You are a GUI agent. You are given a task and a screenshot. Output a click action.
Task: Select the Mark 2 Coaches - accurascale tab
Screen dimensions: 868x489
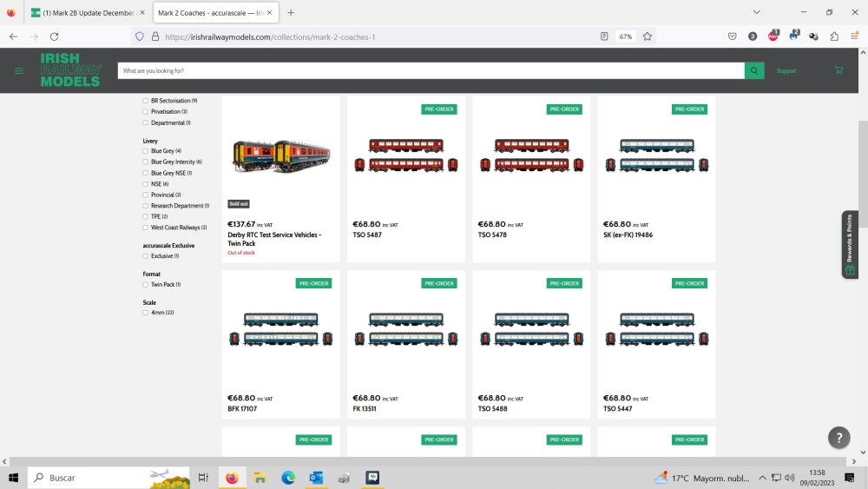211,13
